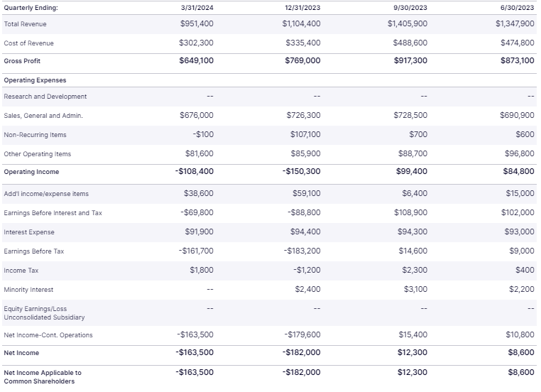Click the 3/31/2024 quarter column header
Viewport: 541px width, 392px height.
click(x=197, y=8)
